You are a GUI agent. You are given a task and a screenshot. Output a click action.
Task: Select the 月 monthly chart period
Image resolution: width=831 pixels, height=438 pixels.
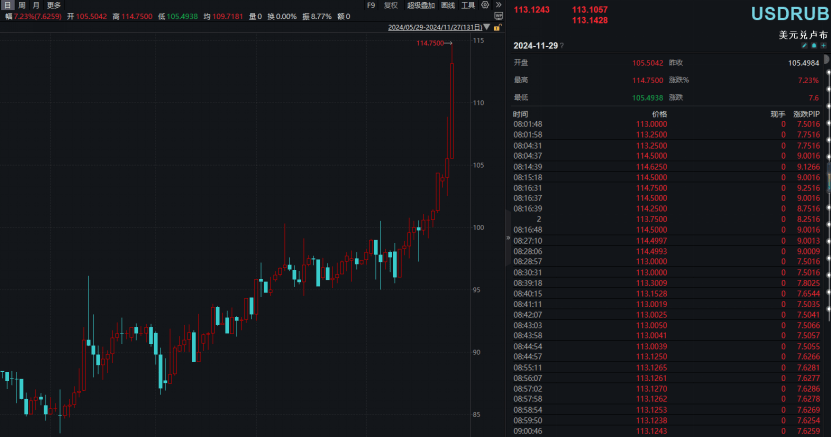coord(36,5)
